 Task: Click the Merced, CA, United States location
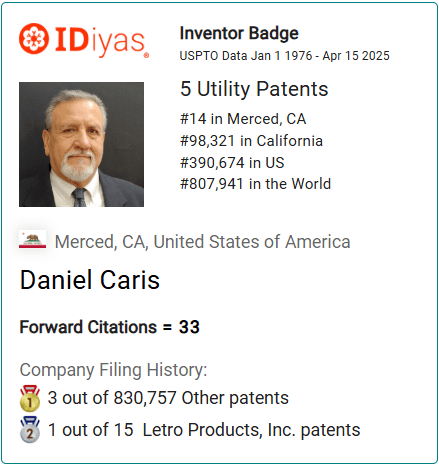coord(202,242)
